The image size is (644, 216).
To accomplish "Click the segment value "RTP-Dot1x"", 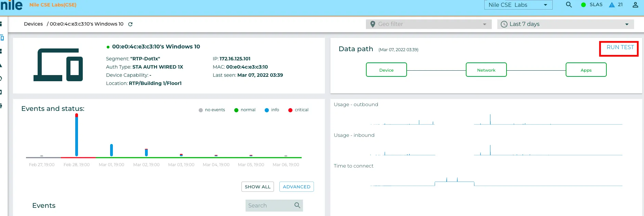I will (x=145, y=59).
